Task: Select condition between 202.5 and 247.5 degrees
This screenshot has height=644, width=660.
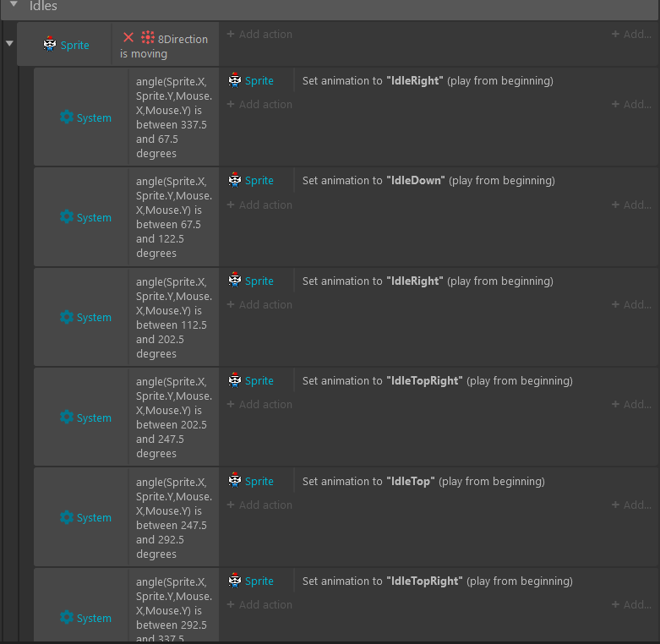Action: (x=173, y=418)
